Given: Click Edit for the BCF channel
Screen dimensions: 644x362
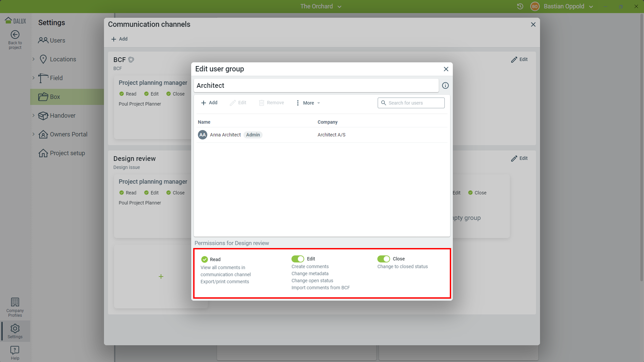Looking at the screenshot, I should click(519, 60).
